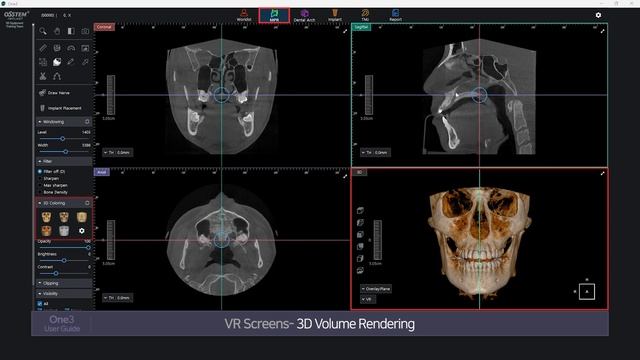
Task: Adjust the Windowing Level slider
Action: [63, 139]
